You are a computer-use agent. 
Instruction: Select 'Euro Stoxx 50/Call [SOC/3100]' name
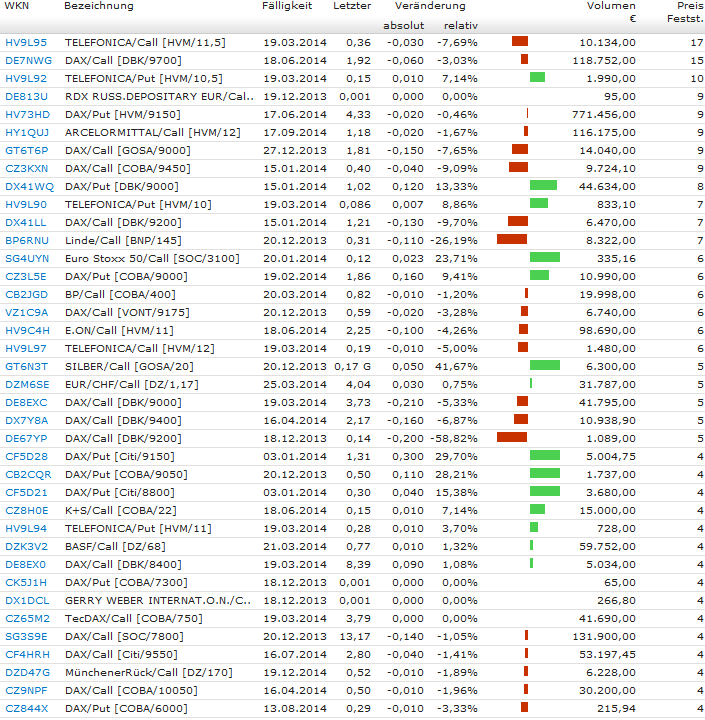152,259
